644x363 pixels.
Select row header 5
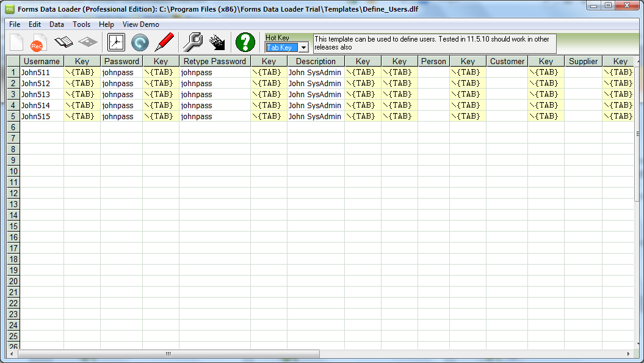[13, 116]
